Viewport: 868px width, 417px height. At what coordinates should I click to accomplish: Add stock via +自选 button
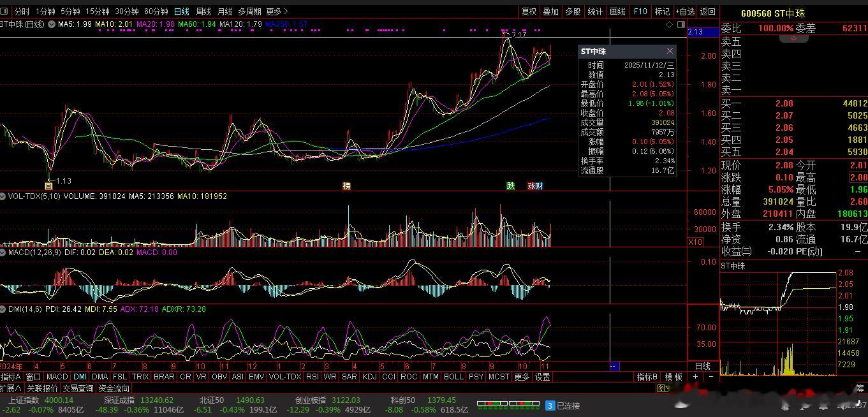pos(685,11)
